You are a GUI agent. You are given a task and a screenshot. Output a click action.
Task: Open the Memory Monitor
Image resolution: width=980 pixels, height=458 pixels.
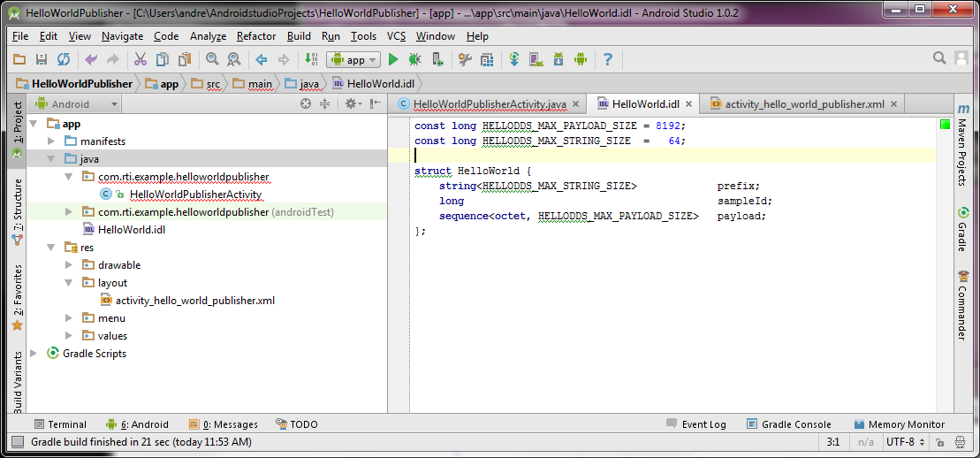tap(900, 424)
